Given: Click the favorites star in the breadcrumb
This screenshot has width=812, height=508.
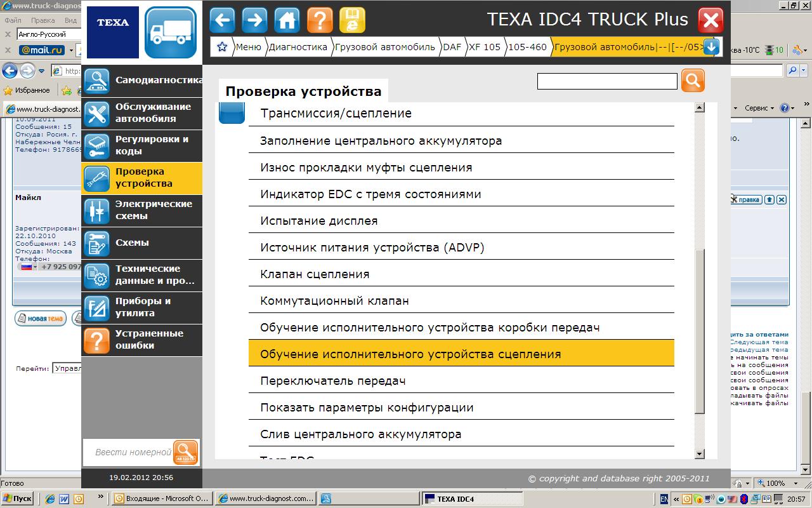Looking at the screenshot, I should (x=222, y=47).
